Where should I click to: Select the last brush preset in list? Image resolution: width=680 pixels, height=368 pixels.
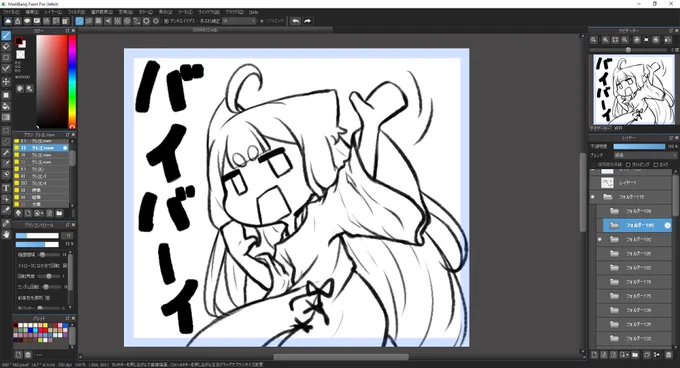click(41, 204)
